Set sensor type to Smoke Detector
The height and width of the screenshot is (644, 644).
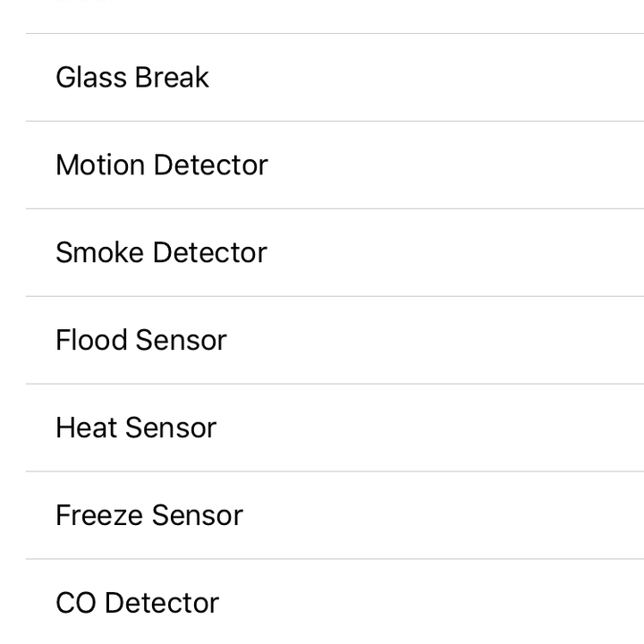point(322,252)
